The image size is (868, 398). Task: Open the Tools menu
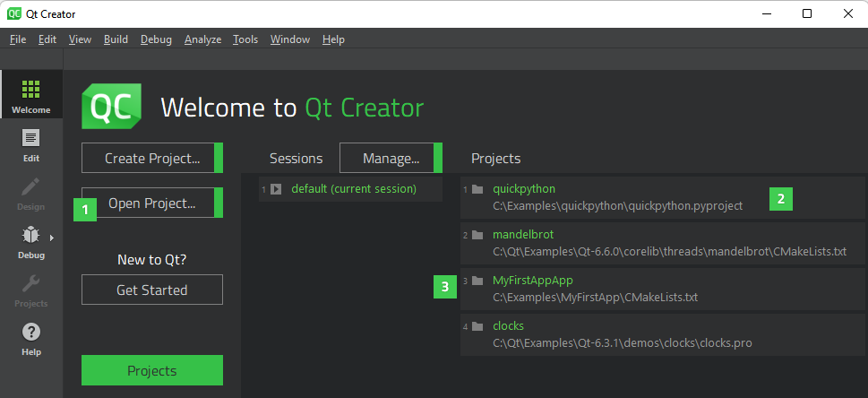pos(245,39)
